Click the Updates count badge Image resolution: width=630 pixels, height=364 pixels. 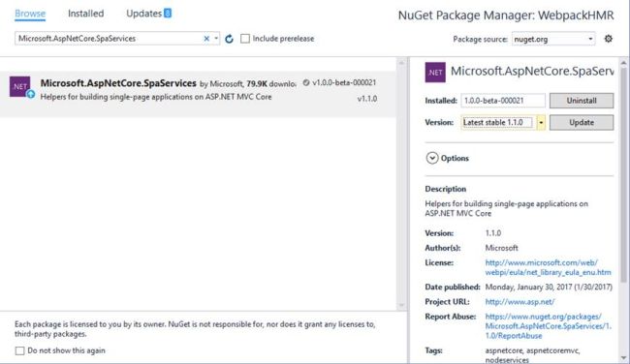[x=168, y=14]
